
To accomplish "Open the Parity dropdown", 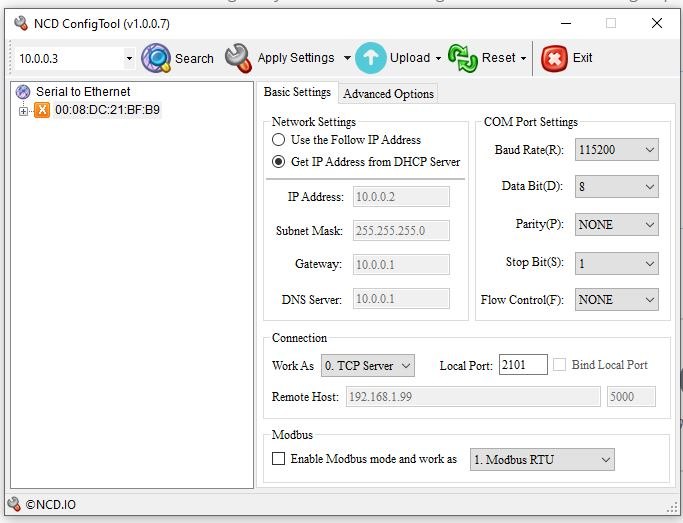I will click(x=616, y=225).
